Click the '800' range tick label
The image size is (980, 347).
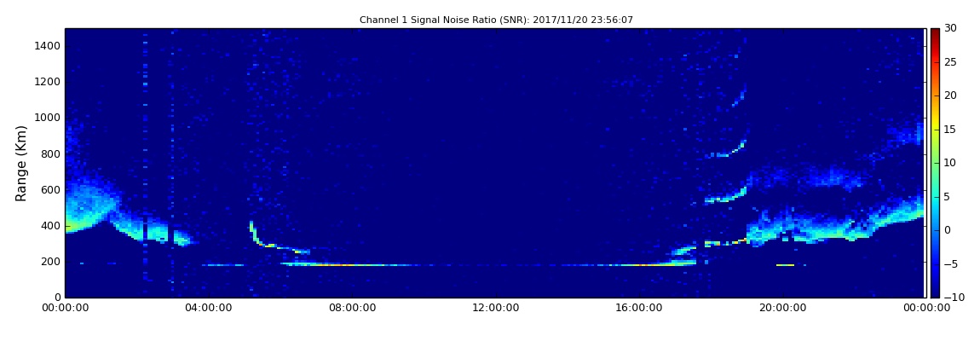[x=51, y=153]
